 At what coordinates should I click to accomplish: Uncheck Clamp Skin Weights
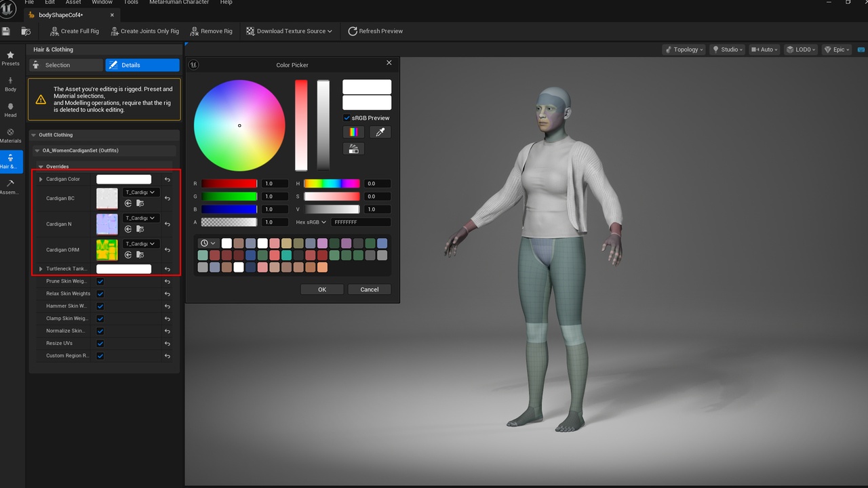point(100,319)
